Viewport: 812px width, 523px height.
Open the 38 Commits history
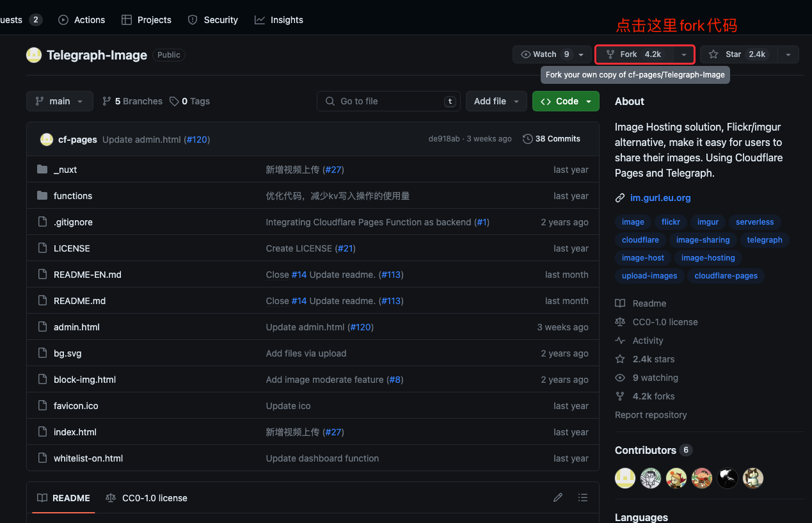pyautogui.click(x=552, y=139)
